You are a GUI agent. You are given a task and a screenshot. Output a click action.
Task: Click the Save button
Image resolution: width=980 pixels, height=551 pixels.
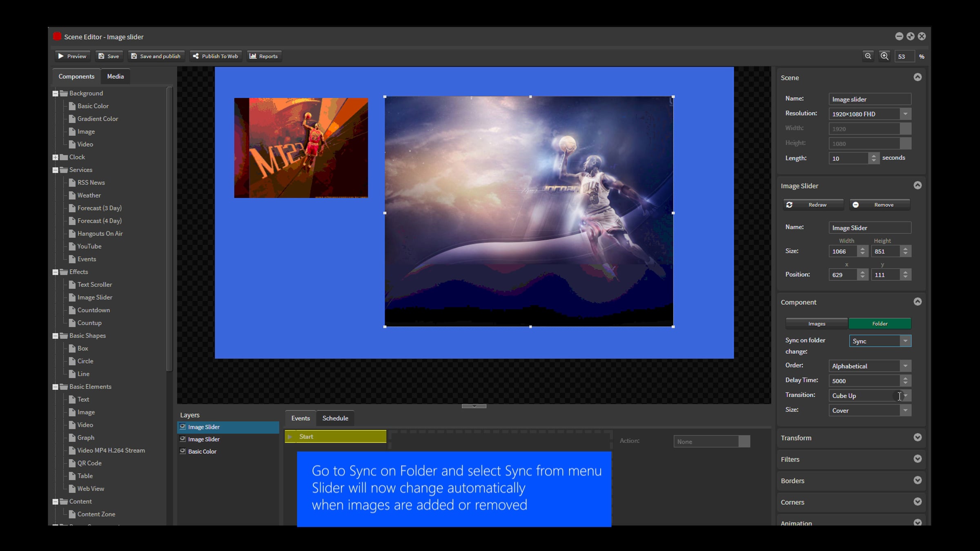109,56
